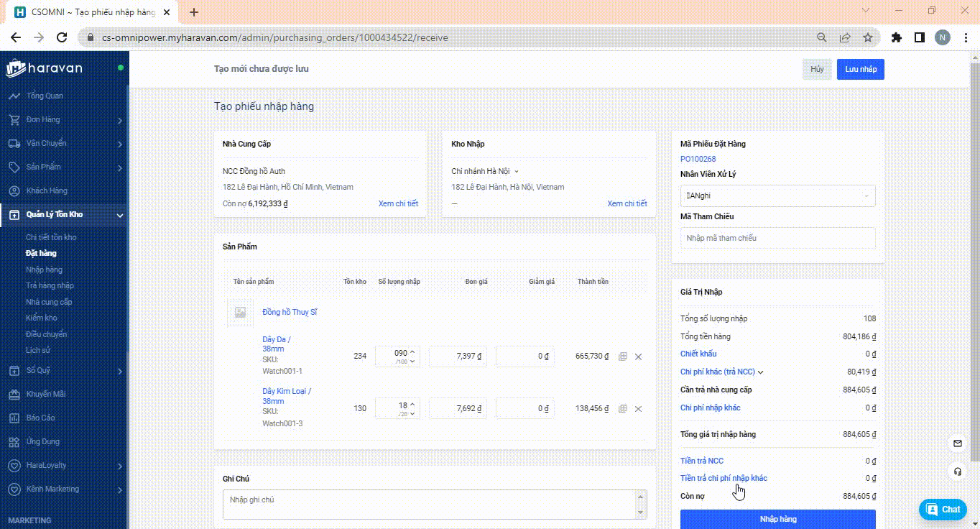980x529 pixels.
Task: Open Điều chuyển submenu item
Action: (x=46, y=334)
